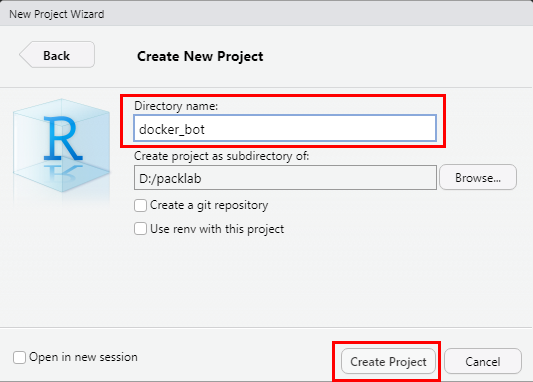Click the R project cube icon
This screenshot has height=382, width=533.
[62, 145]
